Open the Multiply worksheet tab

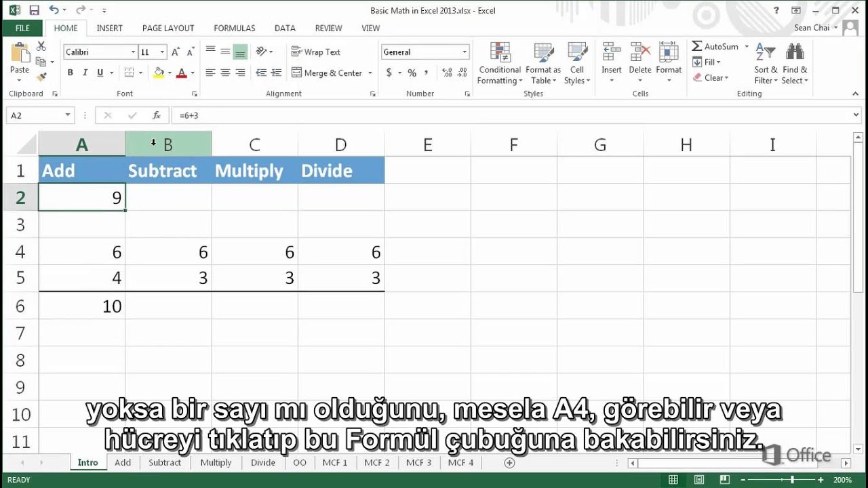(216, 463)
